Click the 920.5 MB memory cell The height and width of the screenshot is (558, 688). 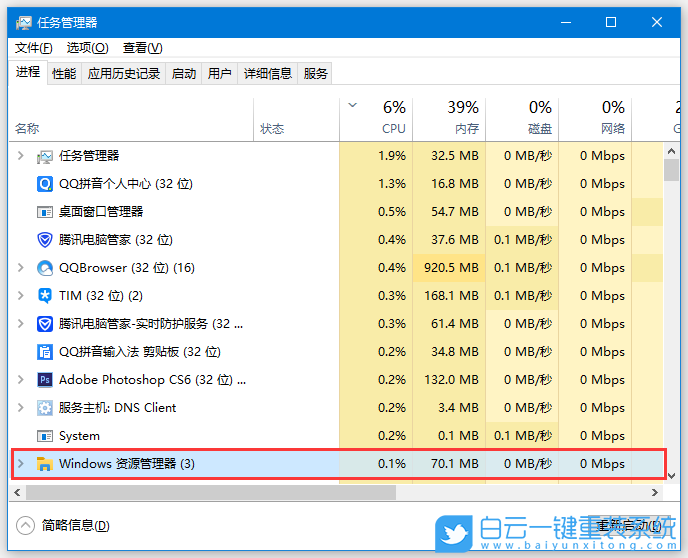tap(449, 268)
